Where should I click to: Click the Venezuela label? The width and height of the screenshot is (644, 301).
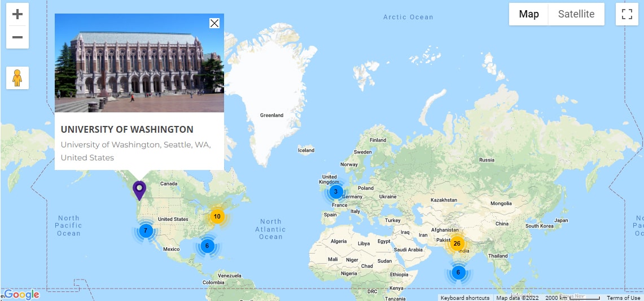tap(229, 276)
